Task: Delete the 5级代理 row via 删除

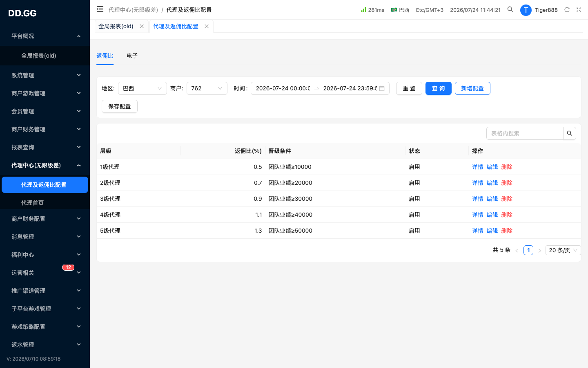Action: pos(507,231)
